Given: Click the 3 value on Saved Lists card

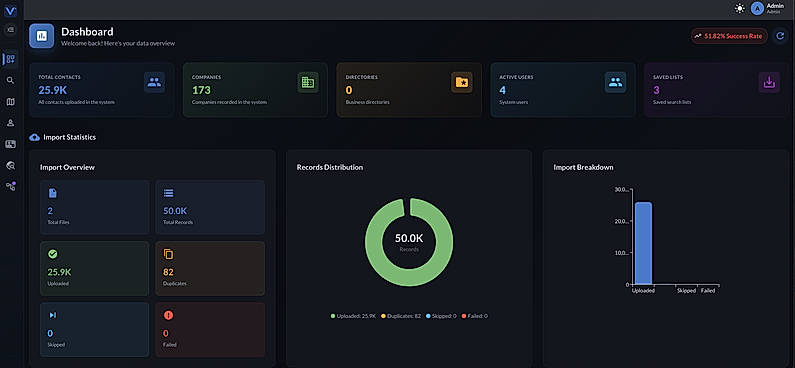Looking at the screenshot, I should [656, 90].
